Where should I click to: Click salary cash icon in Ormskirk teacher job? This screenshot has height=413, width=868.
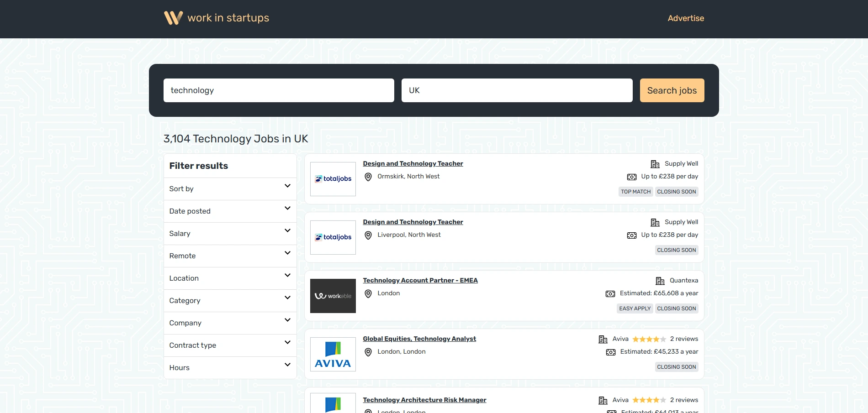tap(632, 177)
